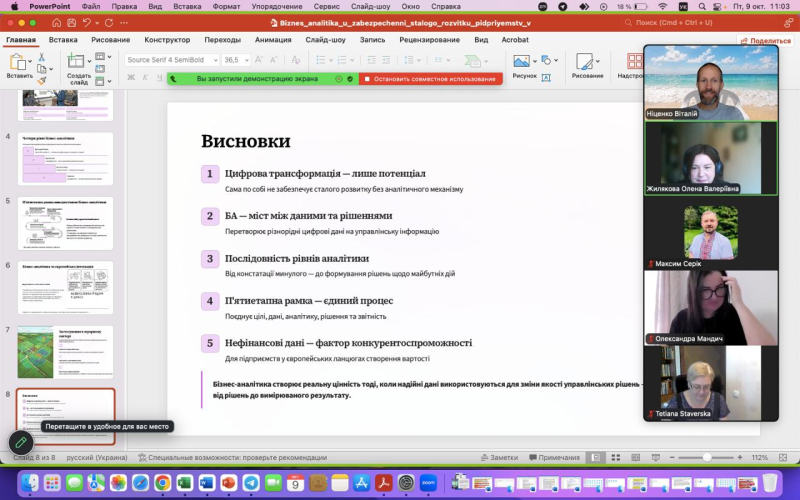Click the slide Layout icon
Viewport: 800px width, 500px height.
100,57
